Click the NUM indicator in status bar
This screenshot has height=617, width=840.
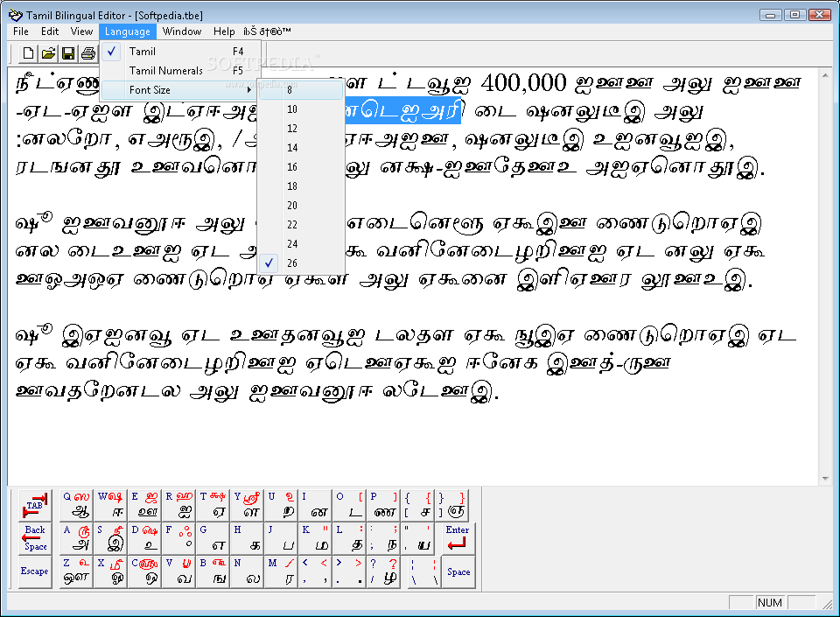[770, 602]
